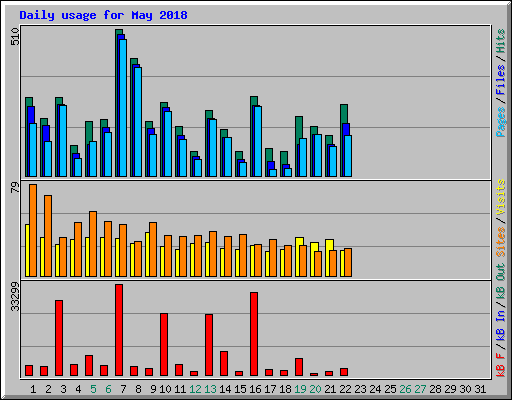This screenshot has height=400, width=512.
Task: Click the red kB bar for day 7
Action: [119, 330]
